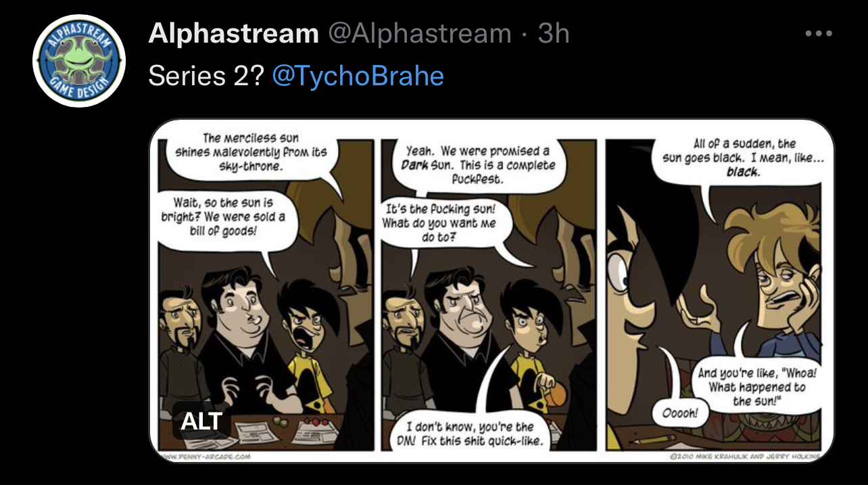Screen dimensions: 868x485
Task: Open the third comic panel with blond character
Action: tap(714, 294)
